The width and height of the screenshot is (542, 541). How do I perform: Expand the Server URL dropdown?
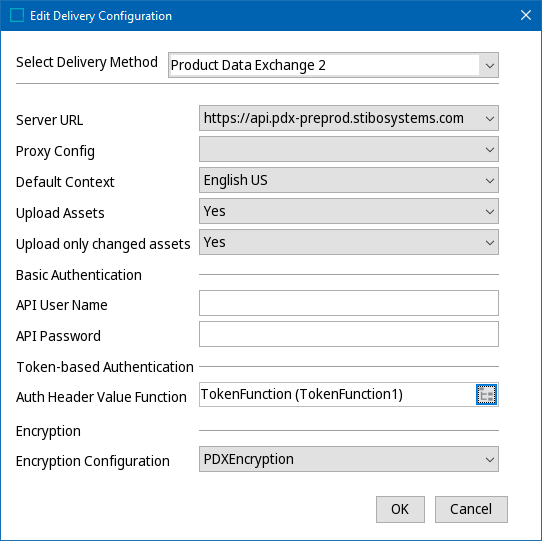click(x=349, y=118)
